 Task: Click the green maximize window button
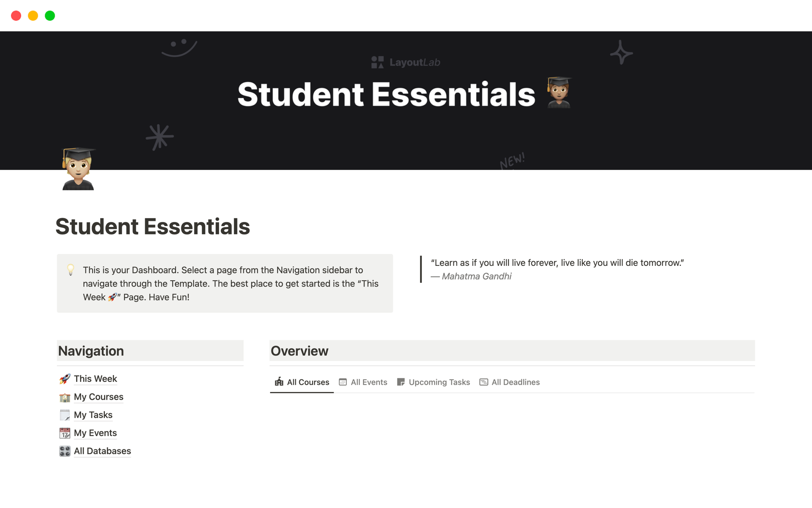(x=50, y=16)
